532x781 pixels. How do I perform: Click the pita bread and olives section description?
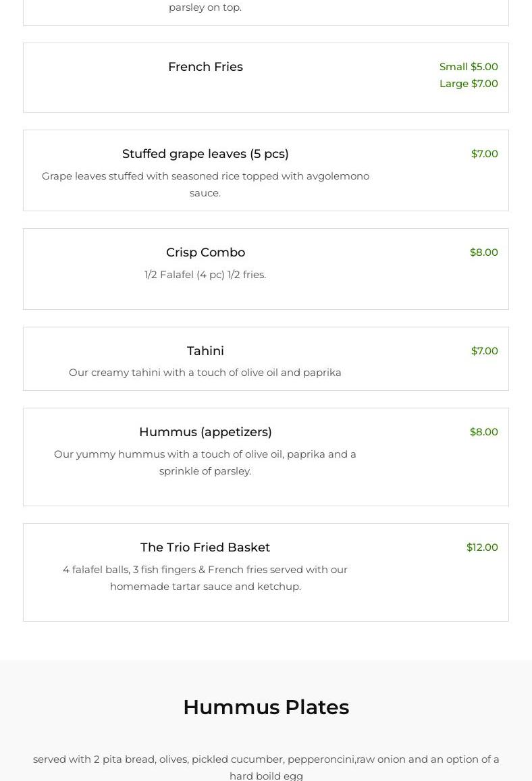(x=266, y=767)
